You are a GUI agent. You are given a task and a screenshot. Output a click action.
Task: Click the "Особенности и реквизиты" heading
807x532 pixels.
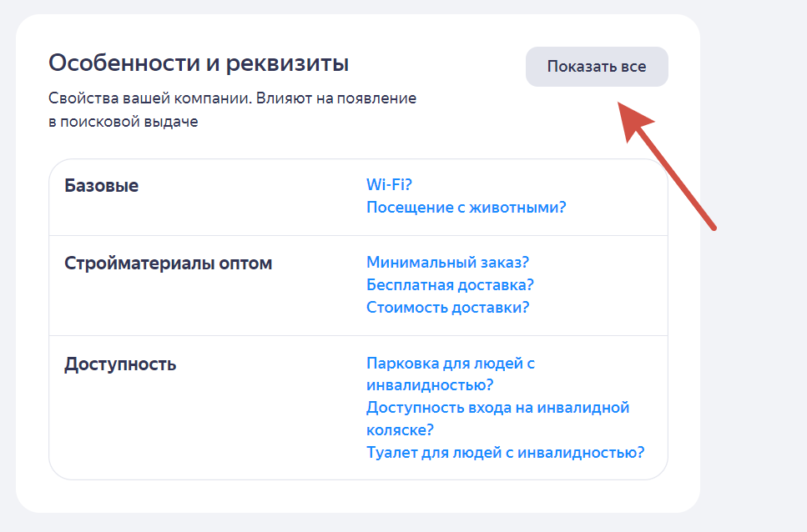click(199, 63)
